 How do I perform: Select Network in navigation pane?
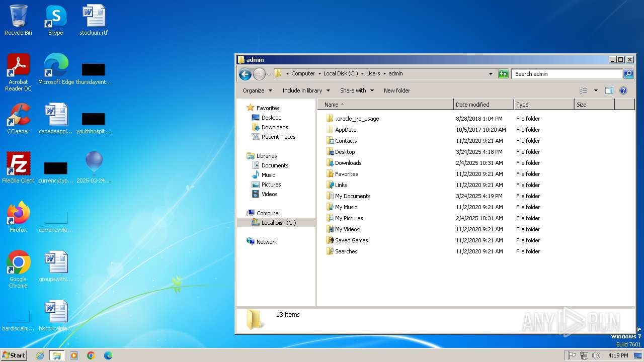[267, 242]
